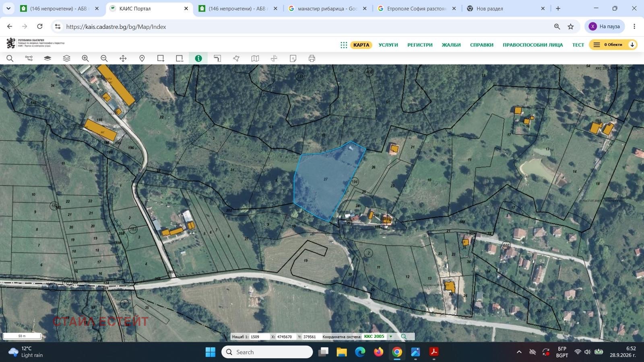644x362 pixels.
Task: Switch to манастир рибарица Google tab
Action: [x=327, y=8]
